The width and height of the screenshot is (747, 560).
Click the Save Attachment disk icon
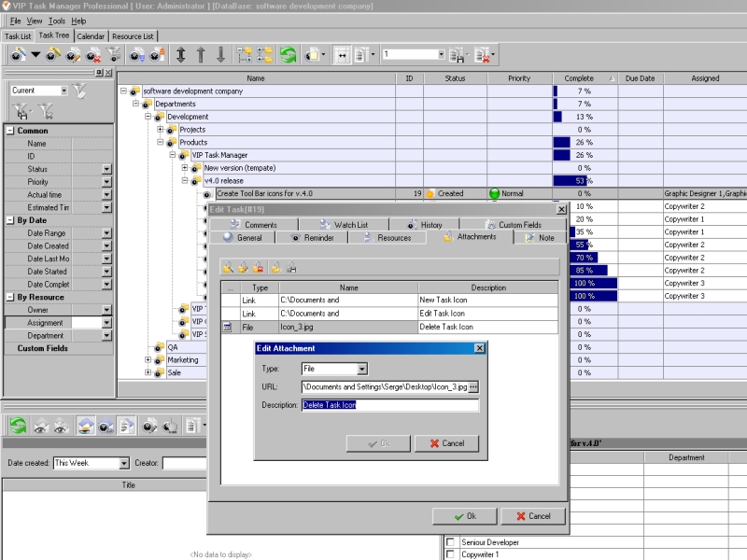click(x=291, y=268)
